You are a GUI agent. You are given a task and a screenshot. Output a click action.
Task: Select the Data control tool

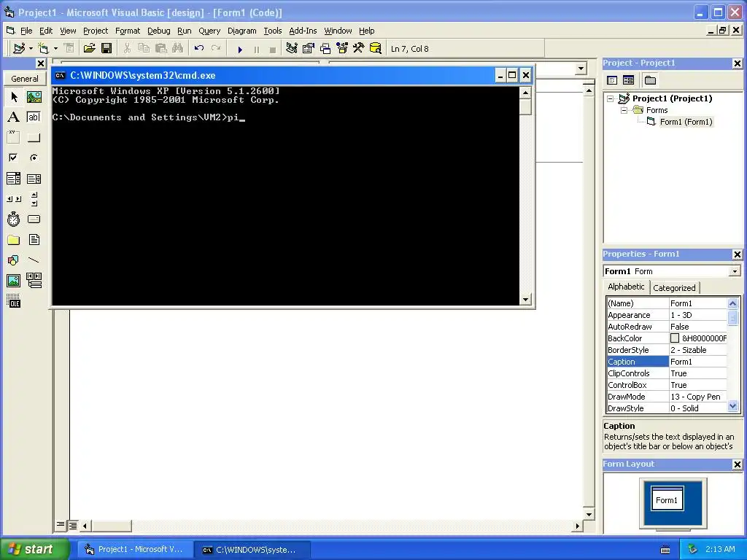pos(34,281)
